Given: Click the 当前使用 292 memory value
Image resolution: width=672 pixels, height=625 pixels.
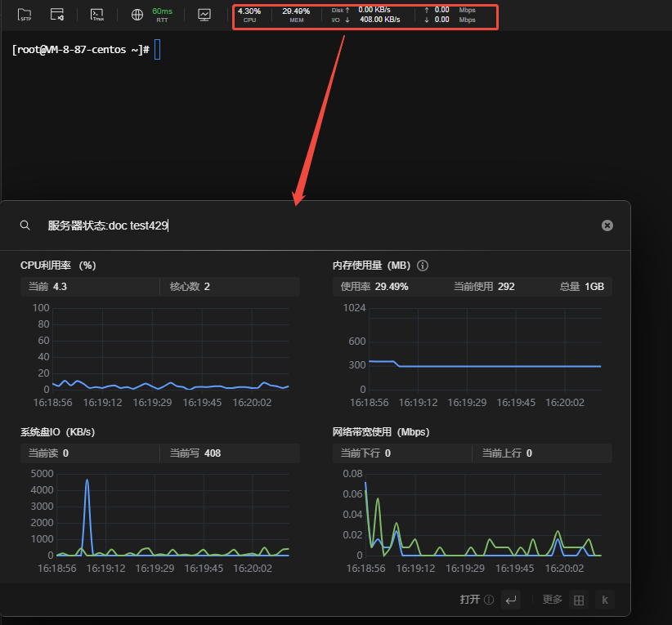Looking at the screenshot, I should (x=484, y=287).
